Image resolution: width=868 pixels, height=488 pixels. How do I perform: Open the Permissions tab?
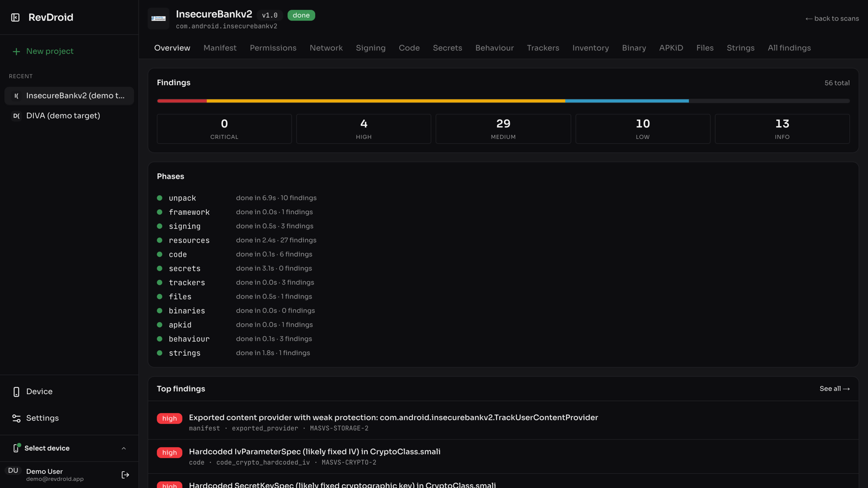tap(273, 48)
